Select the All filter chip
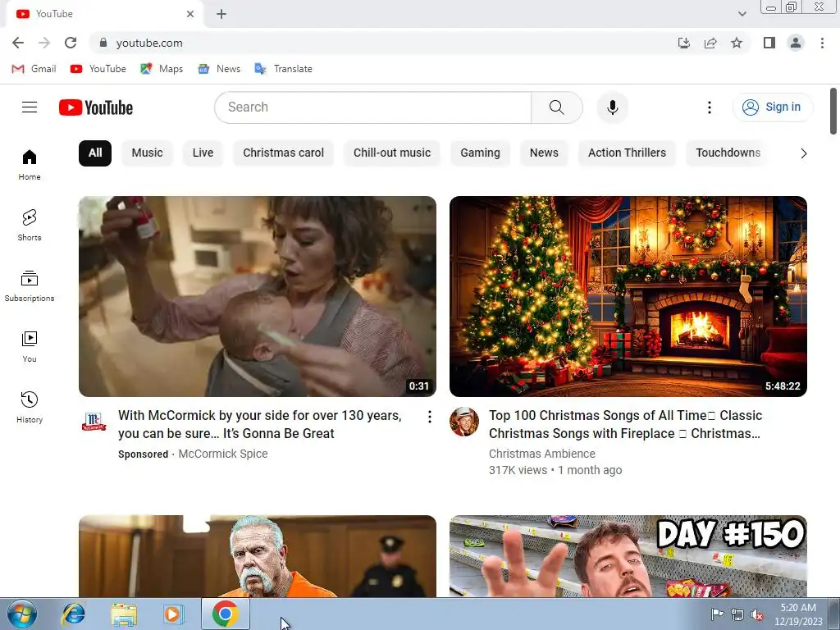 pyautogui.click(x=95, y=153)
